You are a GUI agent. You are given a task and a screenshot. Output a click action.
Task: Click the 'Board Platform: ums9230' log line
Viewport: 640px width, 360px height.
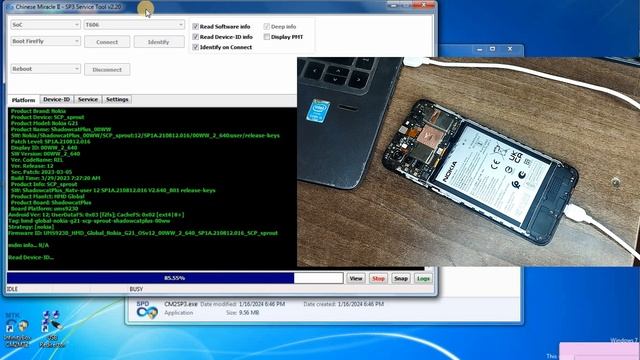(44, 209)
